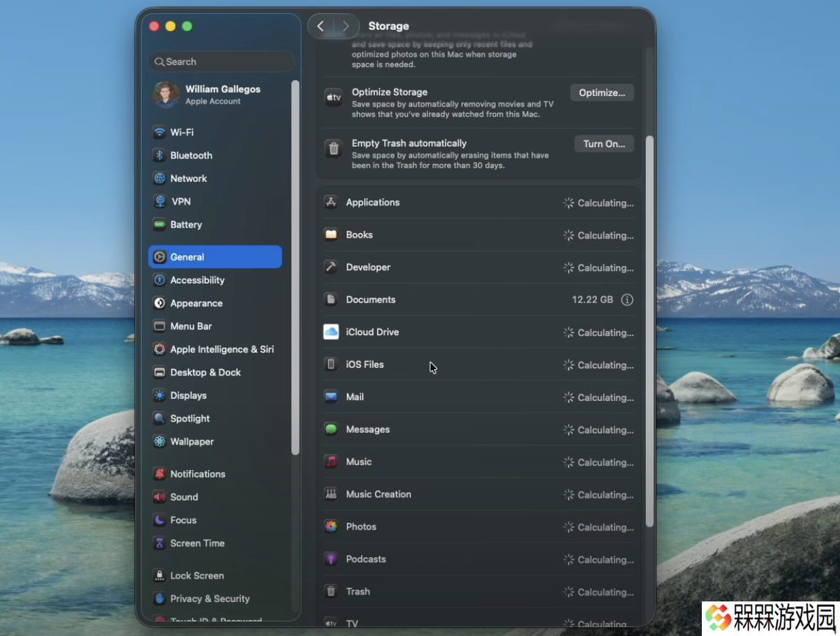Click the Podcasts storage icon

pyautogui.click(x=331, y=559)
